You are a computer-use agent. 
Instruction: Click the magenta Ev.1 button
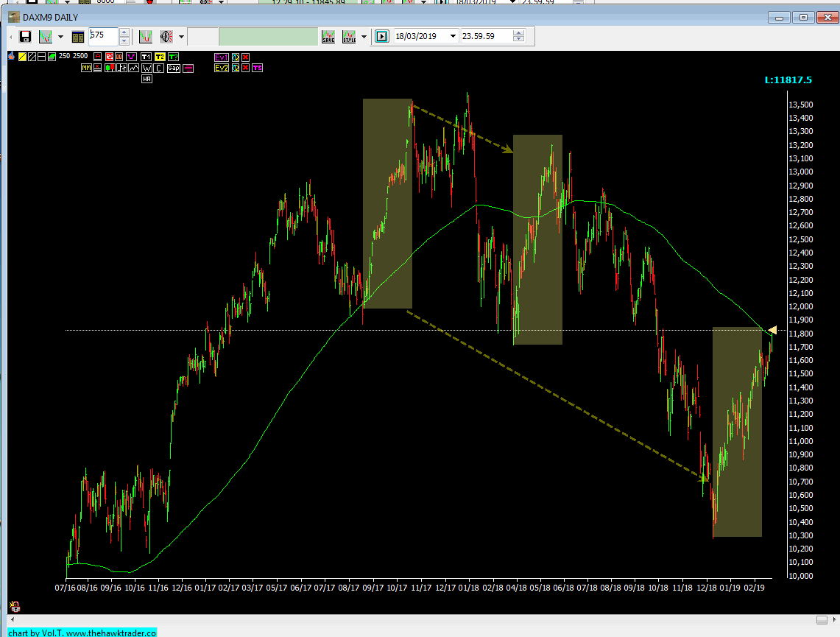pos(222,57)
